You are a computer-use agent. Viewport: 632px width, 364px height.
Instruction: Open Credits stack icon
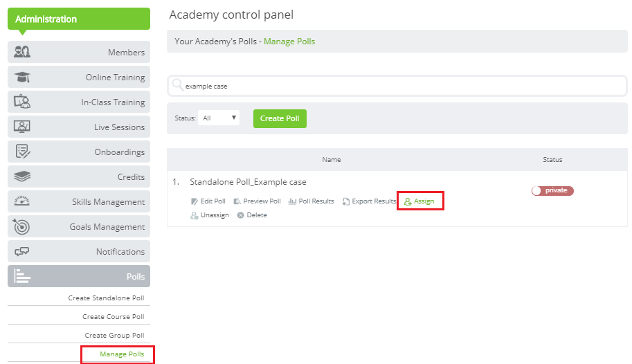point(22,176)
